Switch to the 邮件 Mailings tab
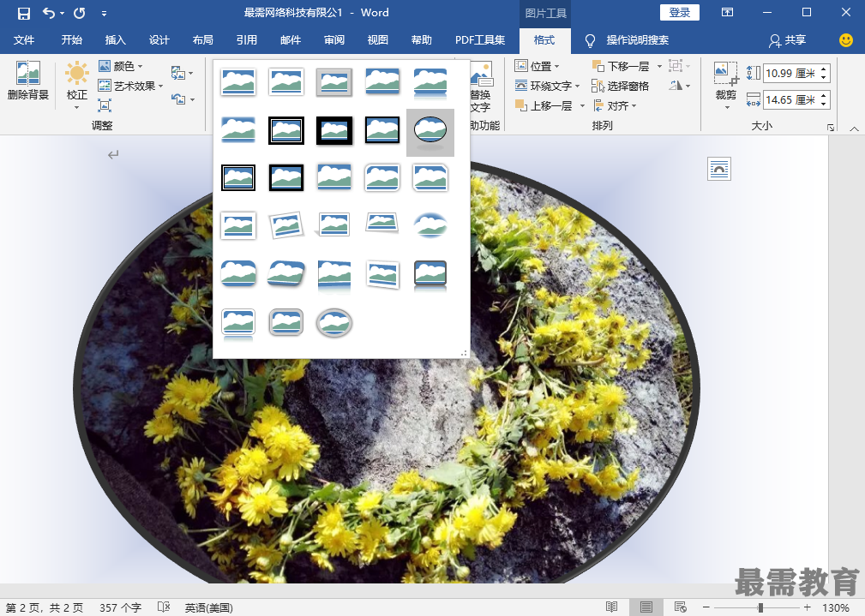This screenshot has width=865, height=616. click(290, 39)
